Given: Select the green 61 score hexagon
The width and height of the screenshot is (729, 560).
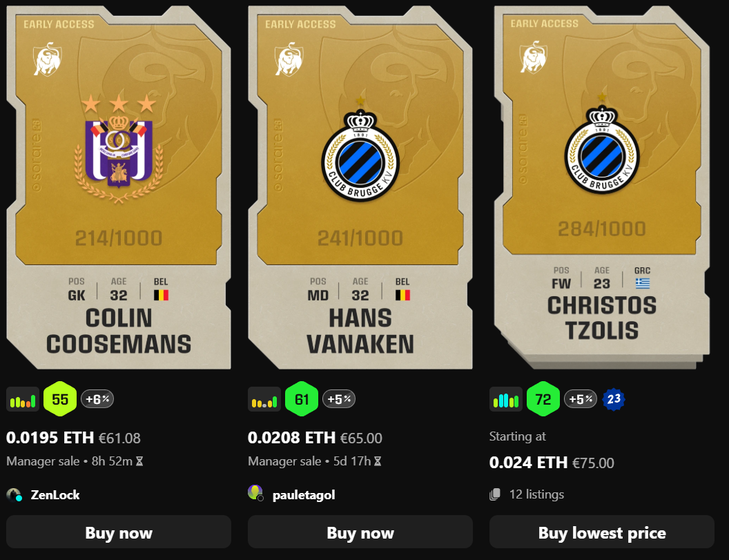Looking at the screenshot, I should coord(302,399).
